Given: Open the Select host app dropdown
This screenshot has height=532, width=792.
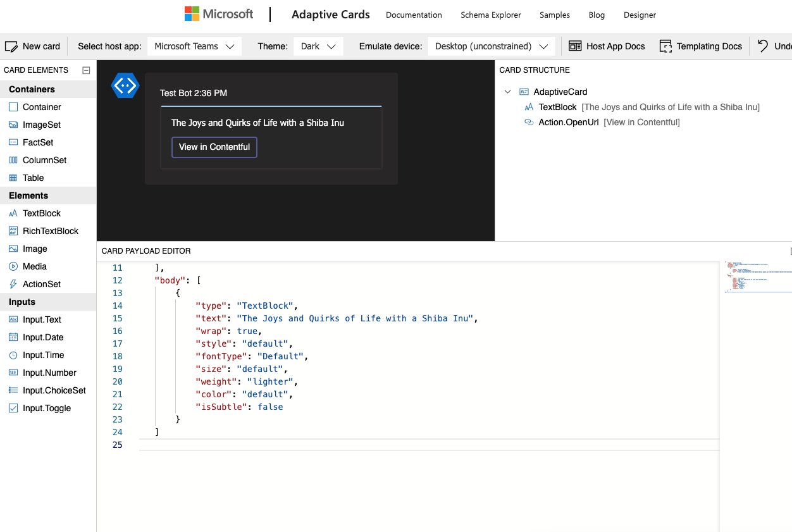Looking at the screenshot, I should click(194, 46).
